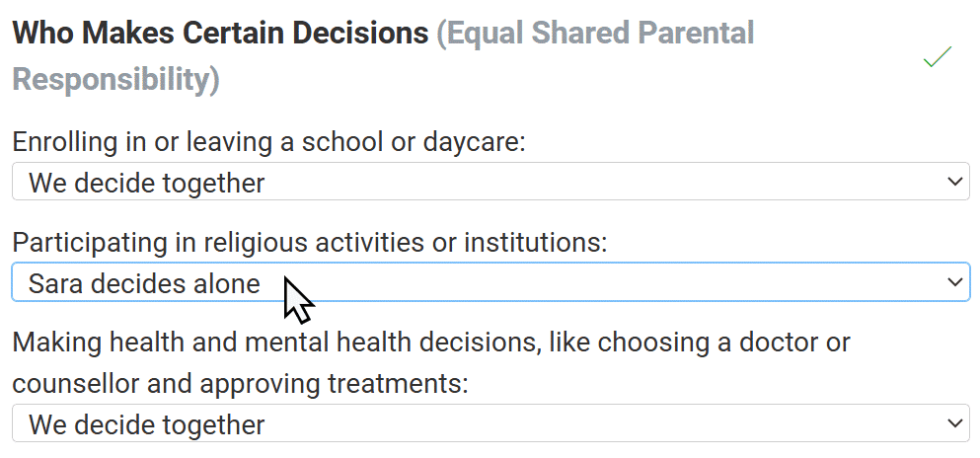Click "We decide together" in health dropdown

[146, 424]
